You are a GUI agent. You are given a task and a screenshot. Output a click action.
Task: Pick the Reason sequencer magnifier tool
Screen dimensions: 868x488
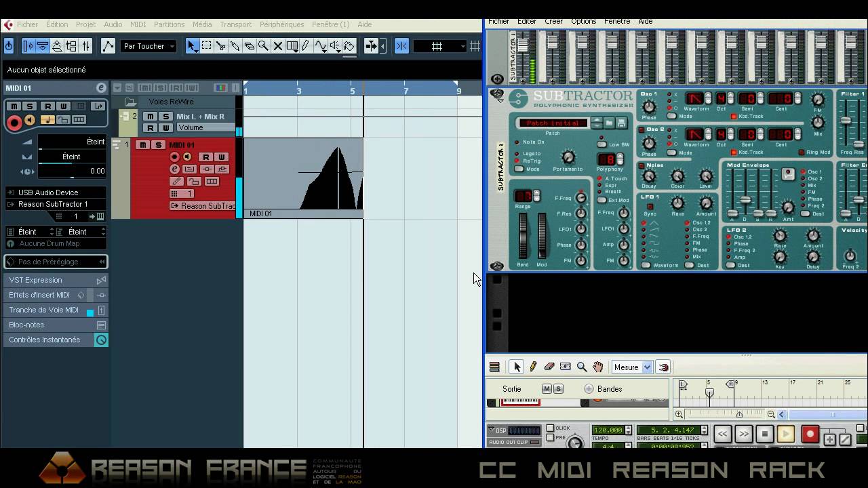[582, 367]
